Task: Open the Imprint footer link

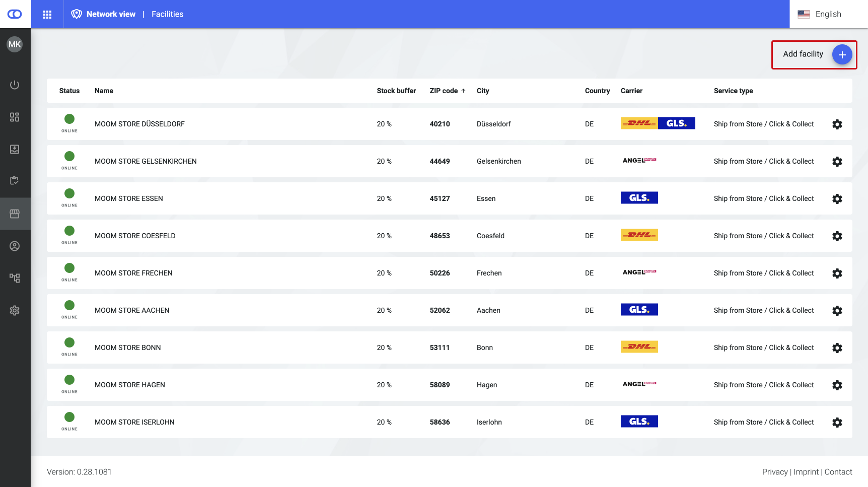Action: [x=806, y=472]
